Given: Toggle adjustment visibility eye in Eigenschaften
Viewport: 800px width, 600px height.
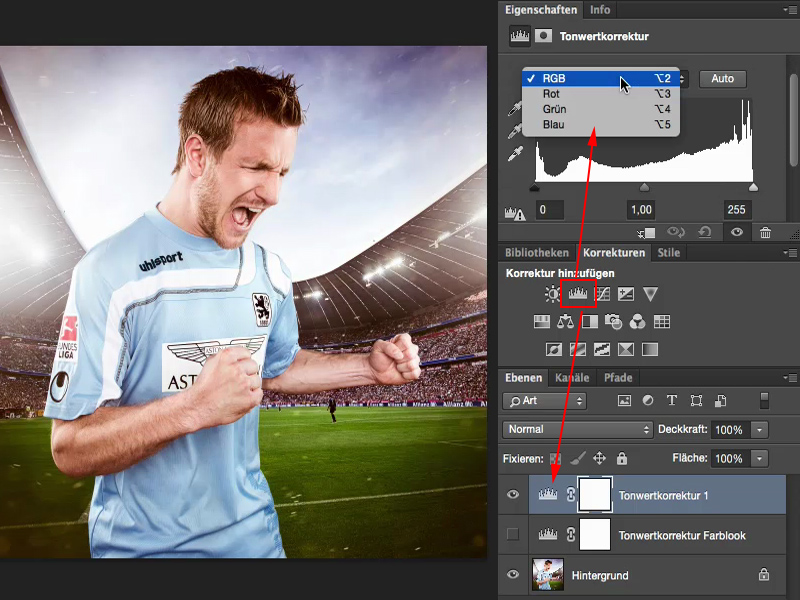Looking at the screenshot, I should pos(736,233).
